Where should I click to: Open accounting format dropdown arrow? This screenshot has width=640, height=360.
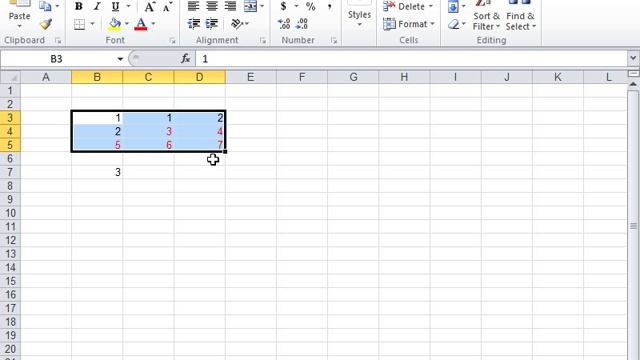(296, 6)
